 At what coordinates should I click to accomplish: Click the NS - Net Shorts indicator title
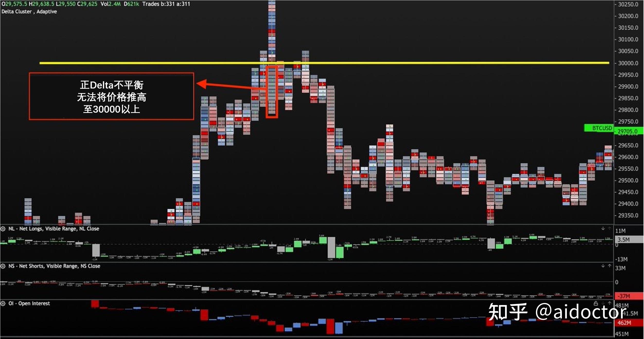[54, 266]
